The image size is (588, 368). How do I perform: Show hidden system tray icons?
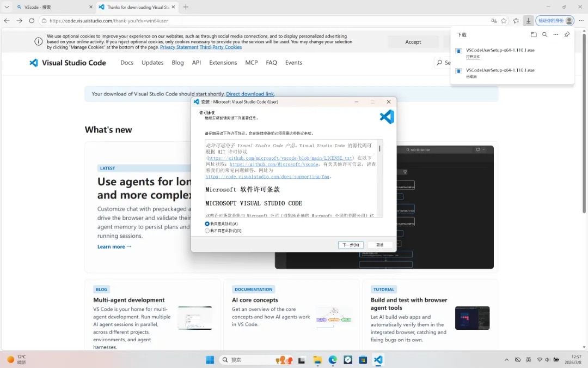(x=506, y=360)
